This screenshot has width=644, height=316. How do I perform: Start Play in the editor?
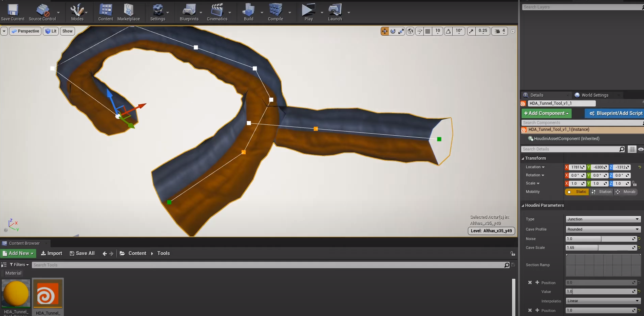click(x=308, y=12)
